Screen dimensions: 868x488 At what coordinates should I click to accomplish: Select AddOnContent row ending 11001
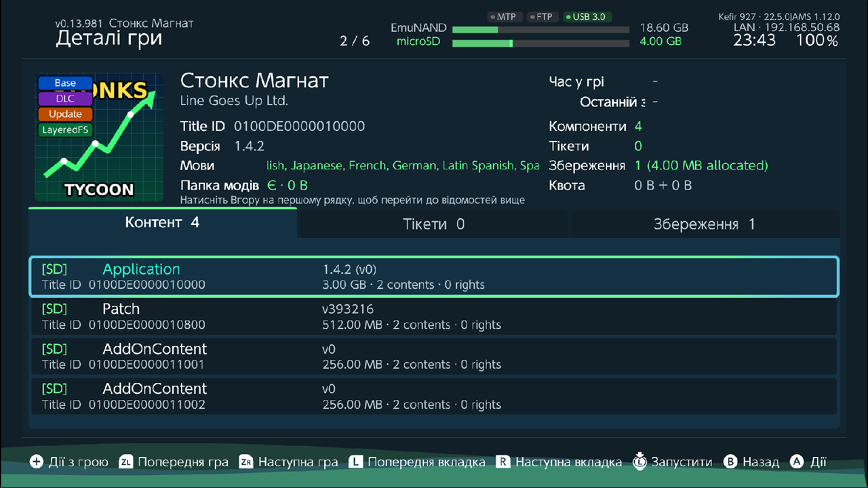(x=434, y=357)
